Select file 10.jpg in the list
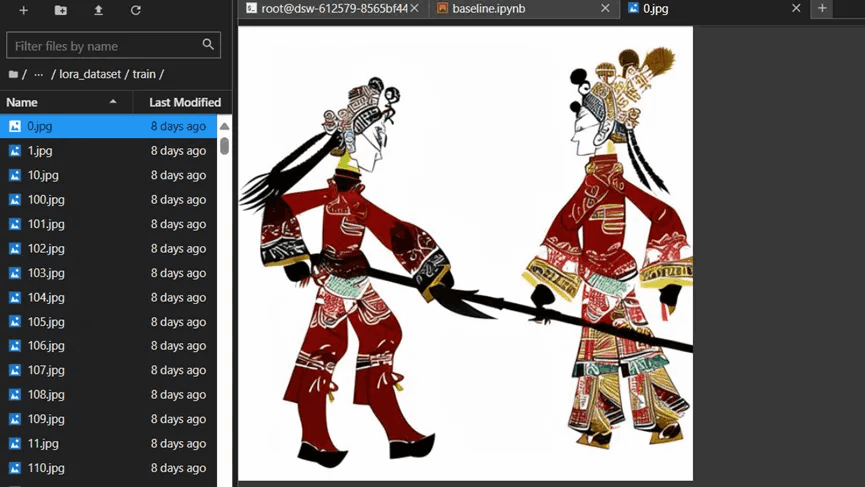865x487 pixels. click(108, 175)
